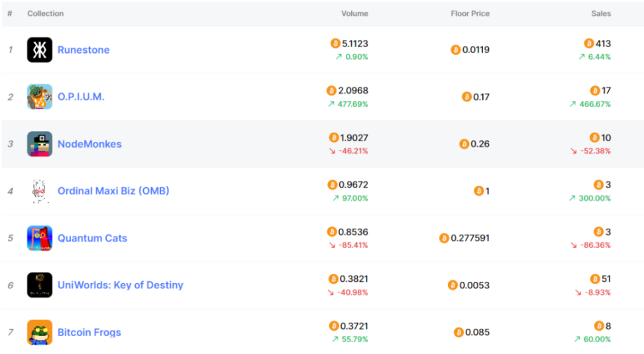The width and height of the screenshot is (644, 354).
Task: Open the Runestone collection link
Action: pos(83,50)
